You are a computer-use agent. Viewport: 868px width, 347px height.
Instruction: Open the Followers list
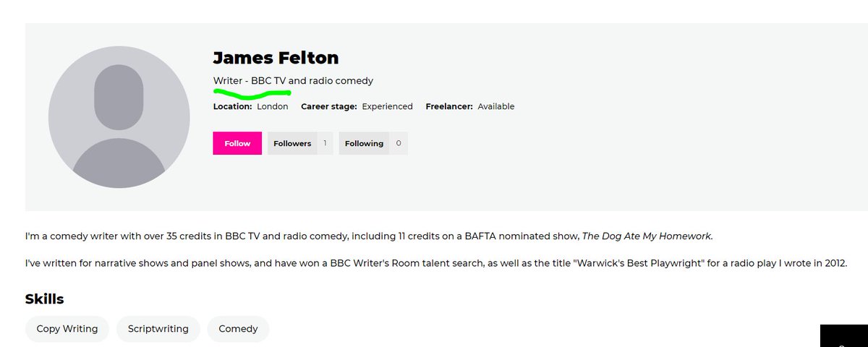[292, 143]
